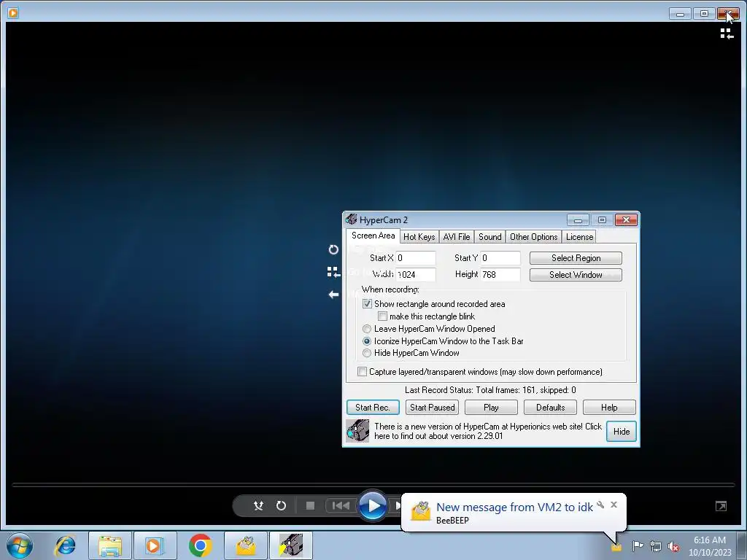Screen dimensions: 747x560
Task: Hide the new version notice
Action: click(x=622, y=432)
